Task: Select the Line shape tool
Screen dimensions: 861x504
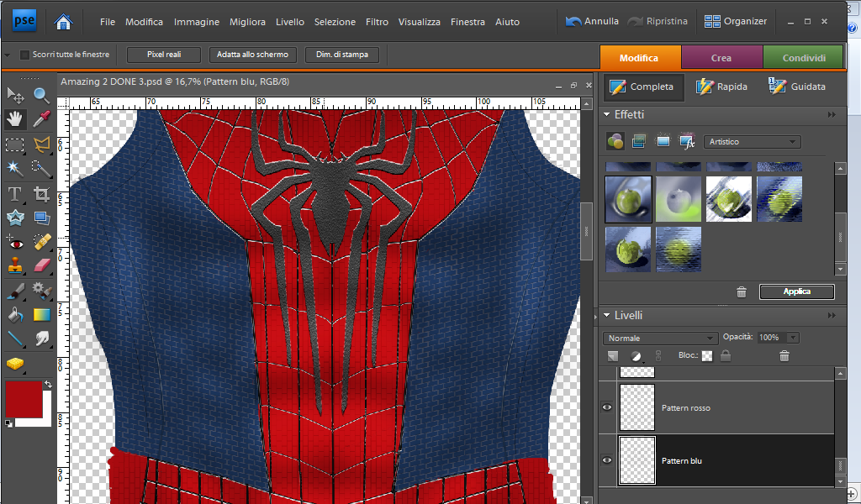Action: point(15,339)
